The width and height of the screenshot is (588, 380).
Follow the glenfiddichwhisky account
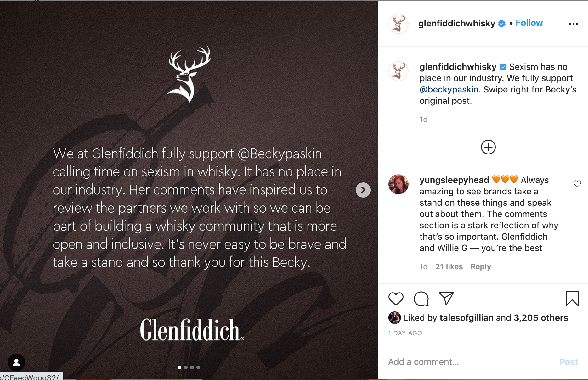coord(529,23)
